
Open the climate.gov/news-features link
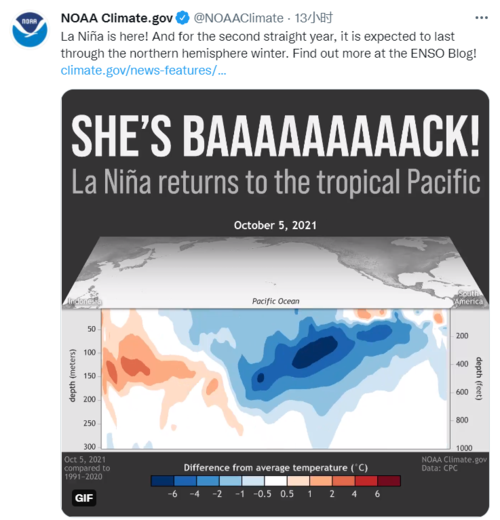pyautogui.click(x=143, y=70)
